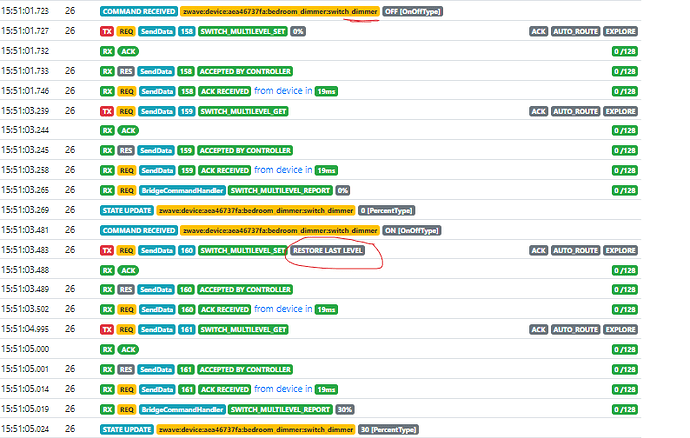Click EXPLORE flag in the 15:51:04.995 row
690x438 pixels.
tap(620, 330)
